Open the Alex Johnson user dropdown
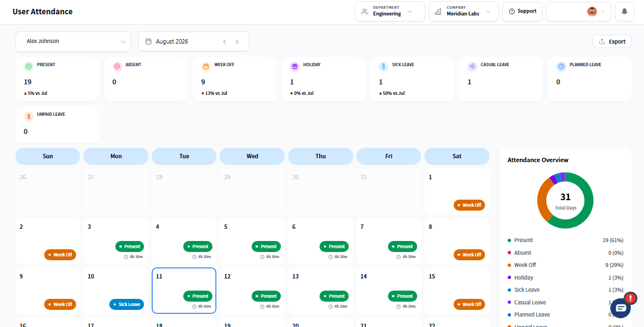644x327 pixels. 73,41
